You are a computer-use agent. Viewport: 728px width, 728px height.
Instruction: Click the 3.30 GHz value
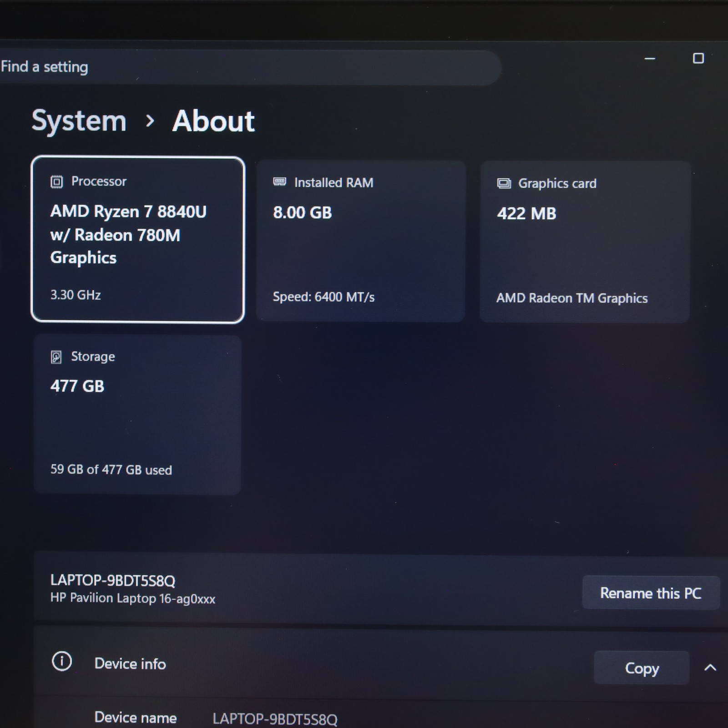(76, 295)
